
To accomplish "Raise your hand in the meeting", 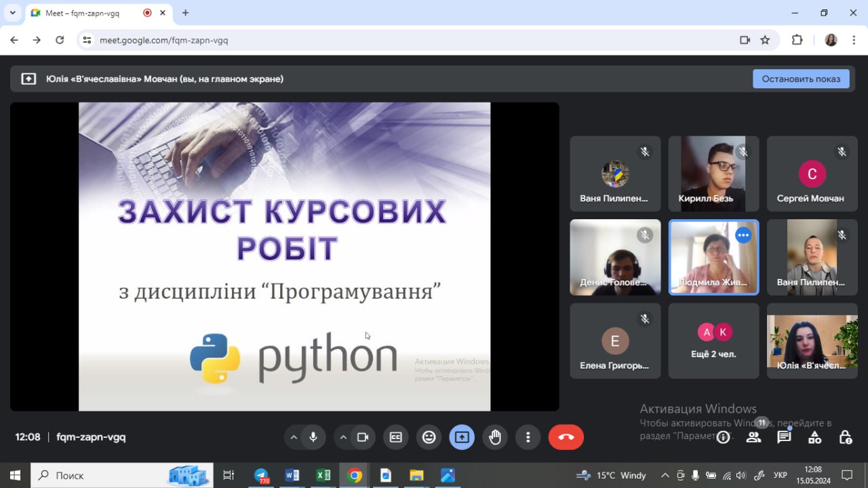I will (x=495, y=437).
